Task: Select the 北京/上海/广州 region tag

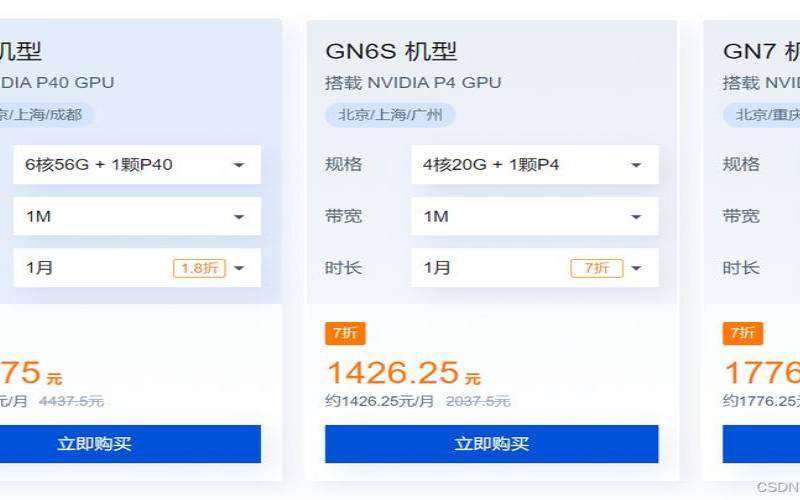Action: pyautogui.click(x=390, y=114)
